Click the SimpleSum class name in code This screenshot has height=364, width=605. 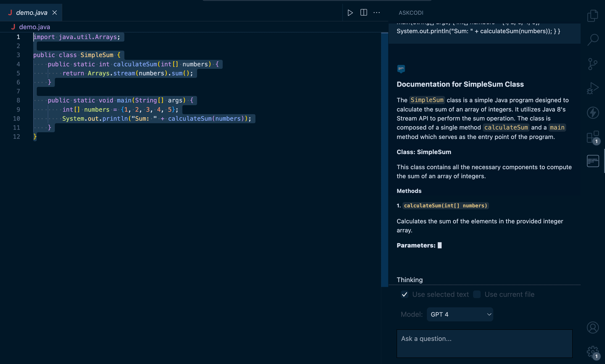97,55
